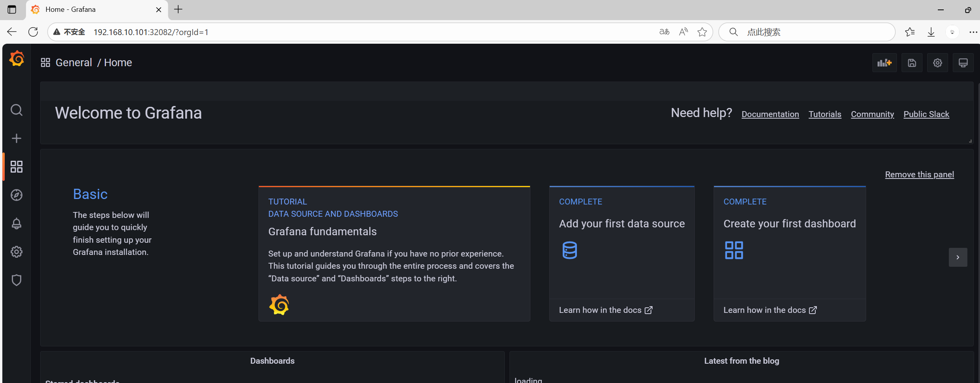Open the Tutorials link

tap(825, 114)
